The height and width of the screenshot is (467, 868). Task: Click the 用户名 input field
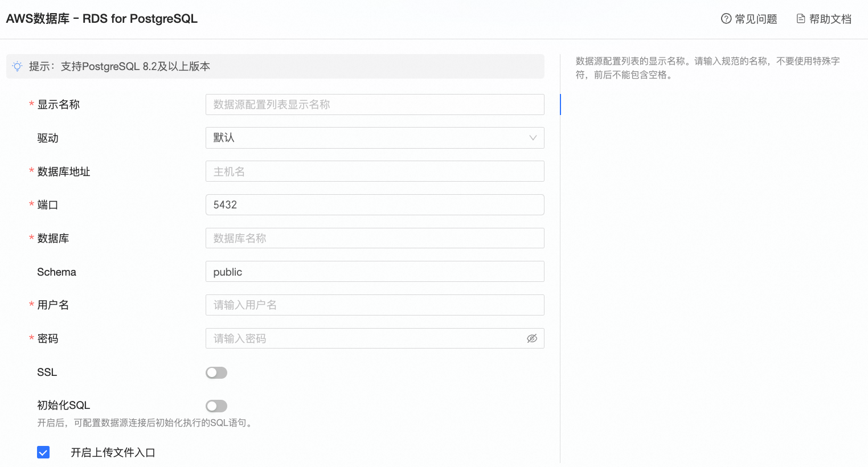(375, 305)
